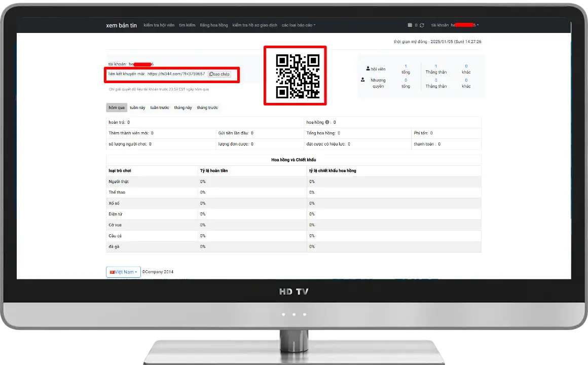Click the tài khoản label above promotion link
This screenshot has height=365, width=588.
(x=118, y=64)
